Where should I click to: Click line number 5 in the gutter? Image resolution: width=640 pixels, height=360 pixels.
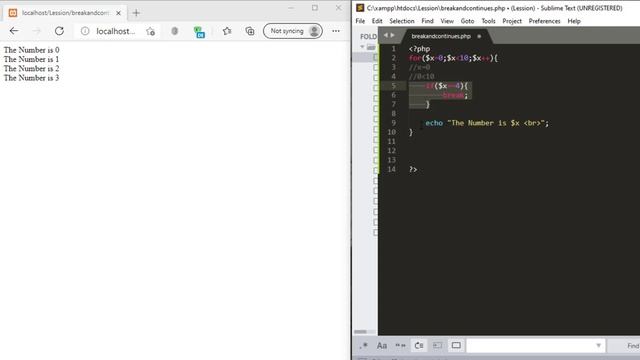coord(393,86)
